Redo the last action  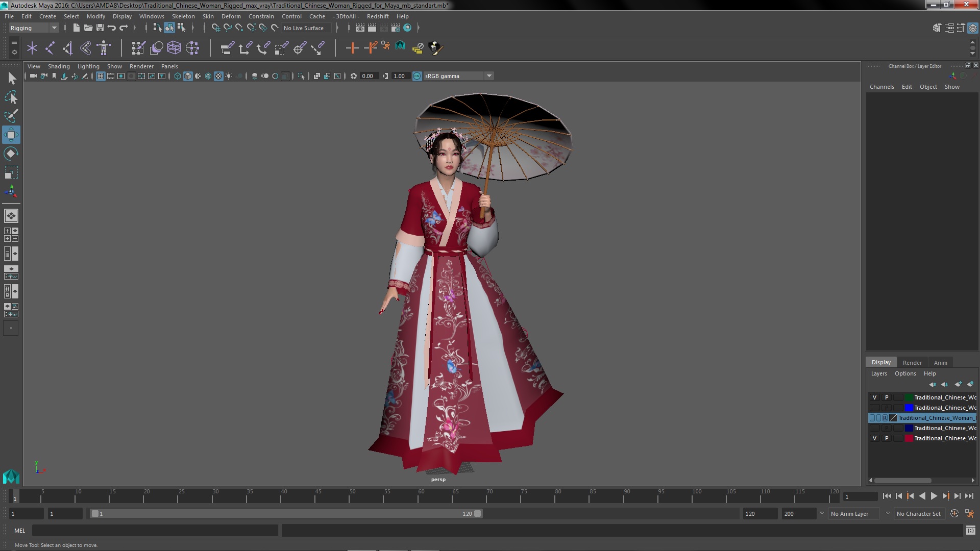124,28
